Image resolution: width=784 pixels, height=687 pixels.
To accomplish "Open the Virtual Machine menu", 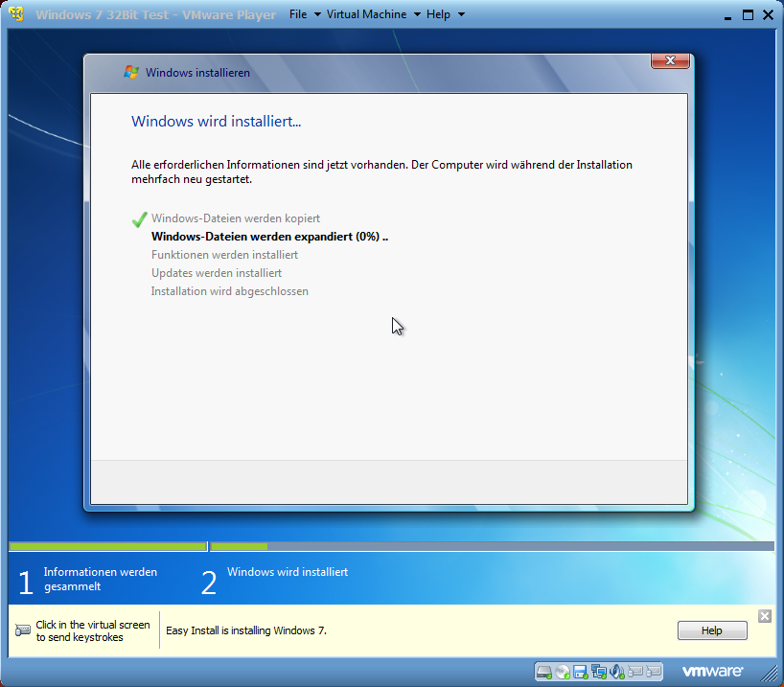I will (366, 14).
